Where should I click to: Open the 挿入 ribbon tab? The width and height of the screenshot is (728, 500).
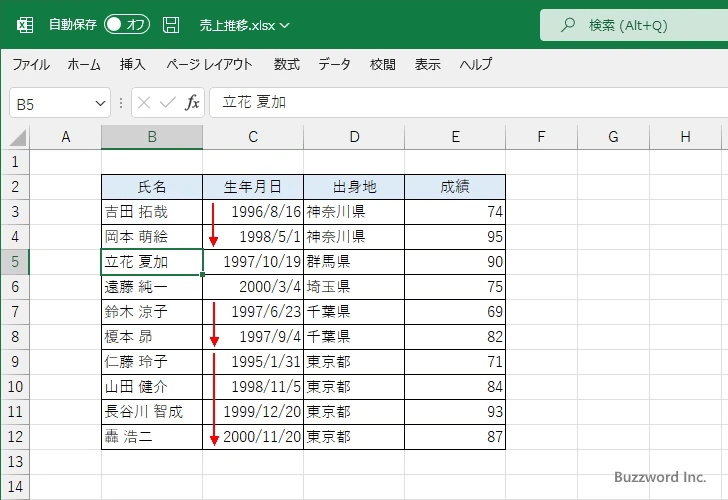[x=133, y=64]
